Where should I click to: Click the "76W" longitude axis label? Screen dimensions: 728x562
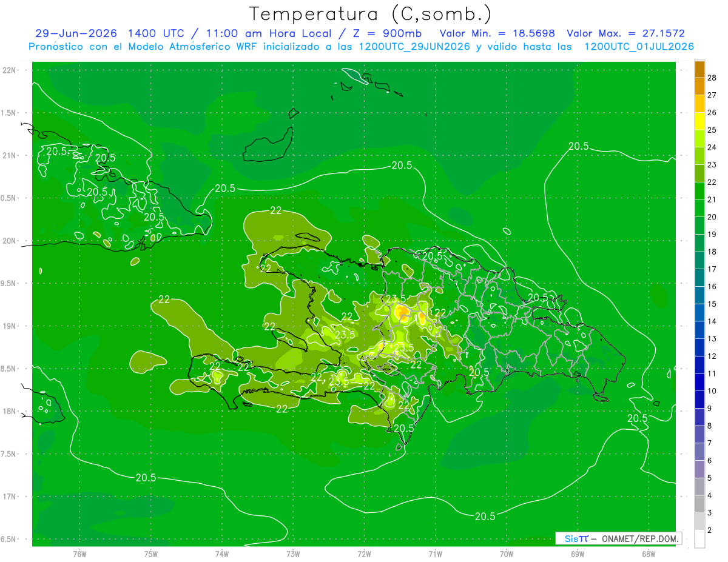coord(79,554)
